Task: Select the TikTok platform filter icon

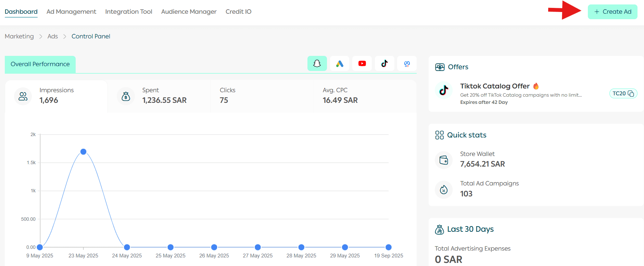Action: tap(384, 63)
